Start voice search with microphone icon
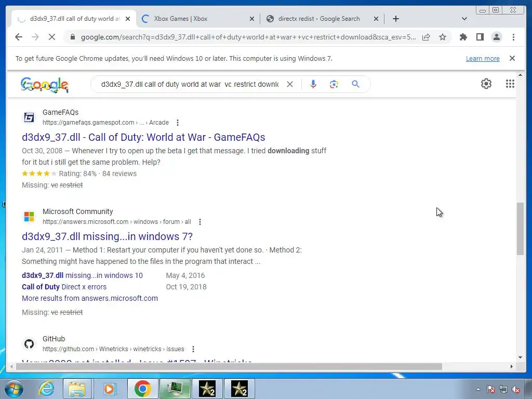532x399 pixels. [313, 84]
